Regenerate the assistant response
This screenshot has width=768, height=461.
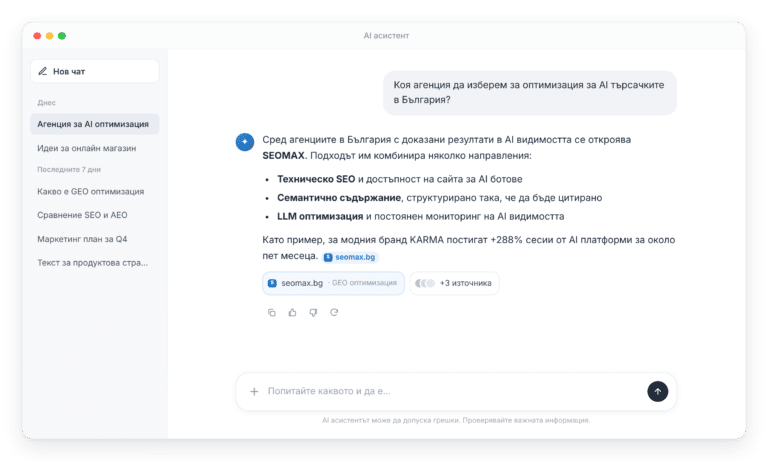click(334, 313)
